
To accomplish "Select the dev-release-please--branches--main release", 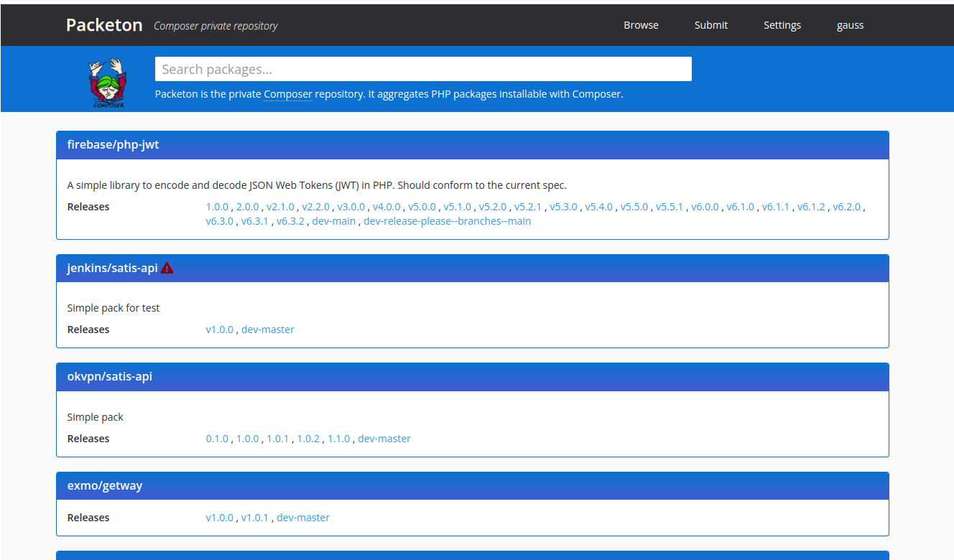I will point(447,221).
